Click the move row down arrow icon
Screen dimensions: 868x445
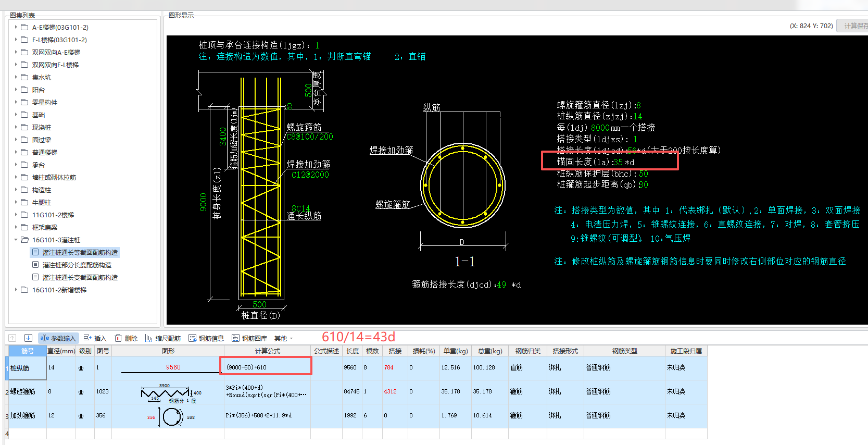coord(28,338)
